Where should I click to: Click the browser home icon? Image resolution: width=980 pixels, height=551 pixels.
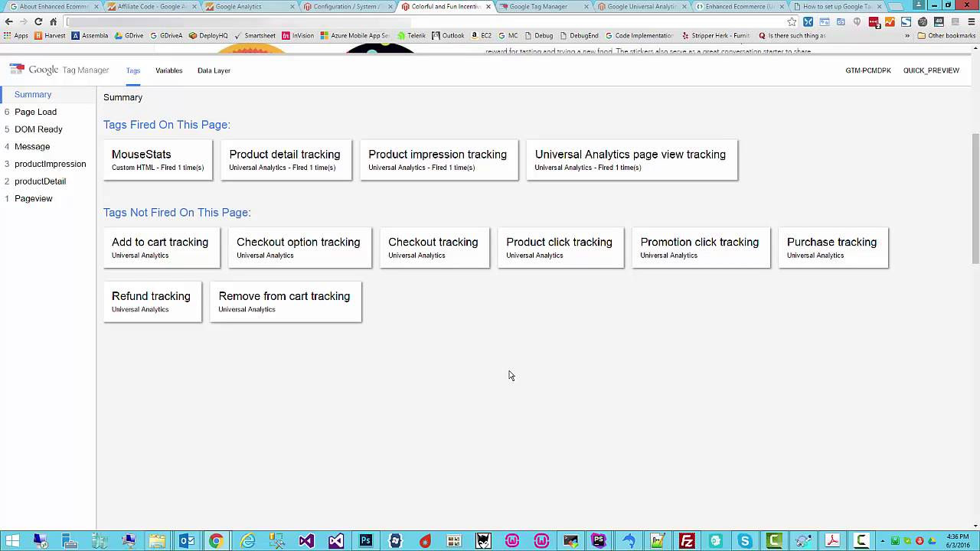click(x=53, y=21)
